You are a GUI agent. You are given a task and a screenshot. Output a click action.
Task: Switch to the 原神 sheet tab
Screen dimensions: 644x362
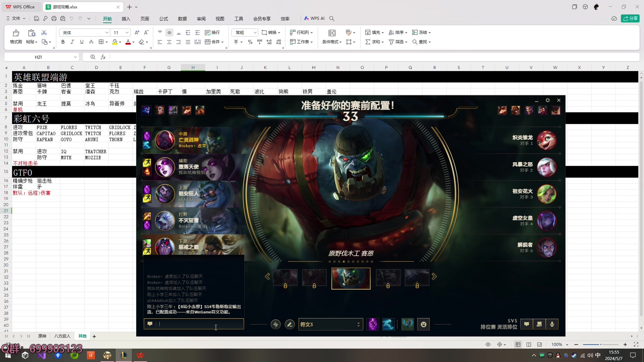coord(42,336)
